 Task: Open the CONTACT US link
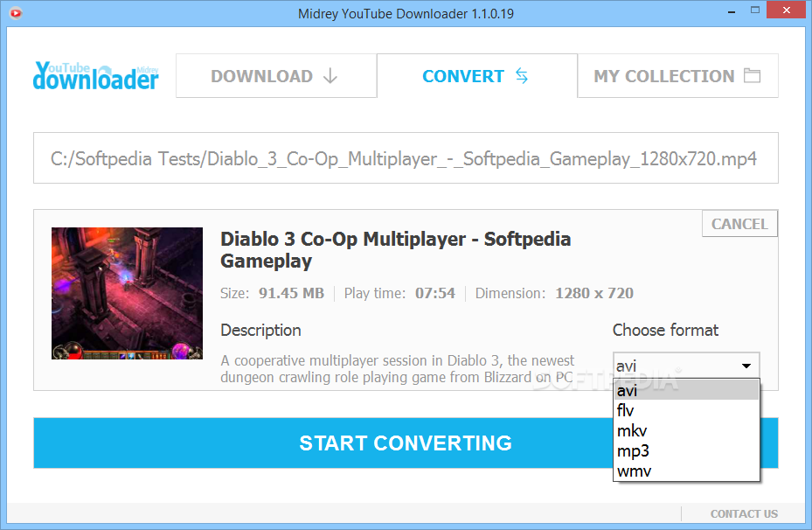[744, 514]
